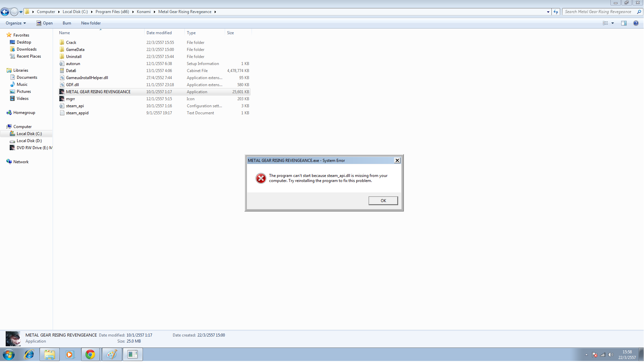This screenshot has width=644, height=362.
Task: Close the System Error dialog with X
Action: [x=397, y=160]
